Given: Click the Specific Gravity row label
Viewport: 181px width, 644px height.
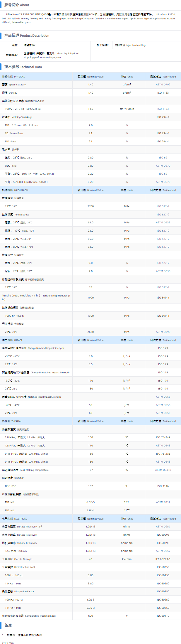Looking at the screenshot, I should 14,85.
